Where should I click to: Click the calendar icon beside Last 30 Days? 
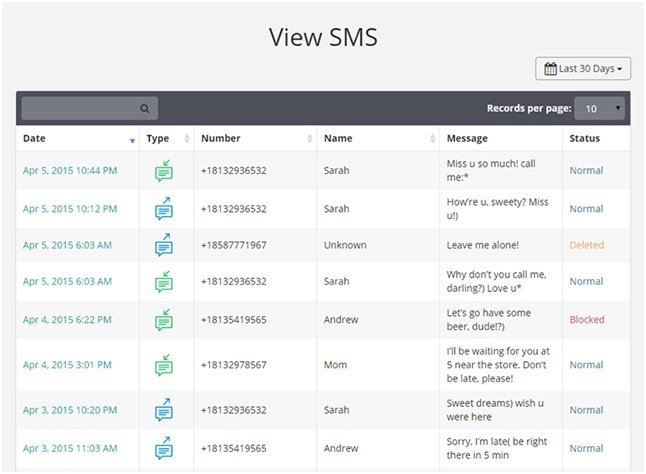[550, 69]
